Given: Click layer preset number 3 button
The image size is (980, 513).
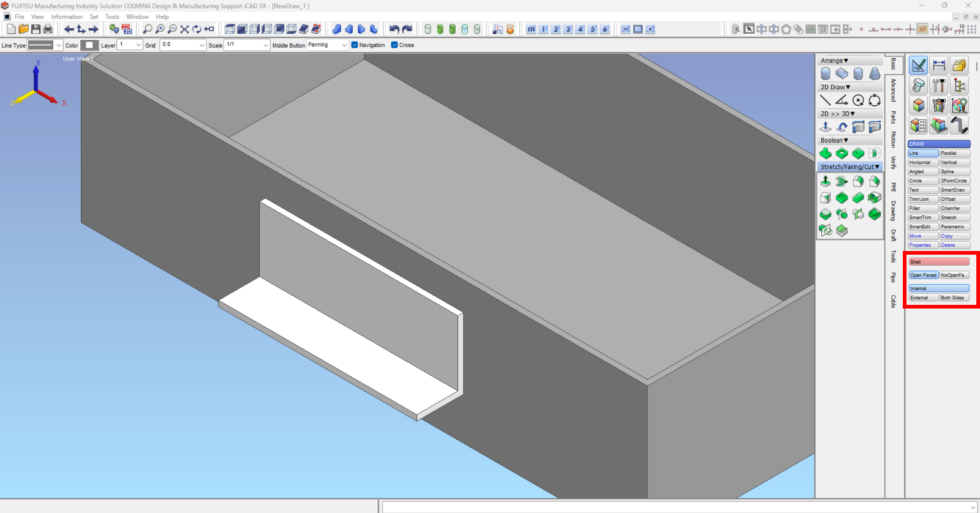Looking at the screenshot, I should pyautogui.click(x=568, y=29).
